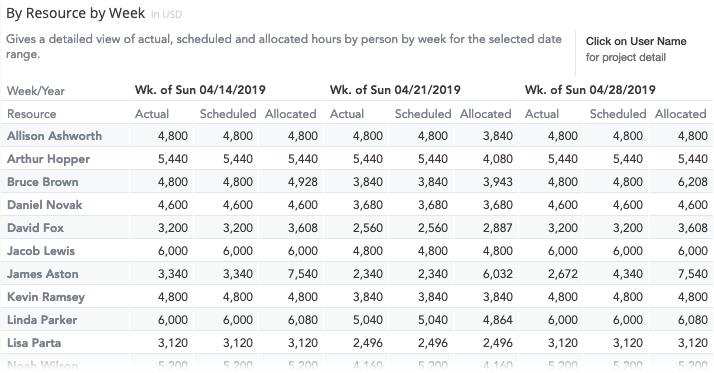Click 'Wk. of Sun 04/21/2019' header
The image size is (714, 373).
[395, 90]
